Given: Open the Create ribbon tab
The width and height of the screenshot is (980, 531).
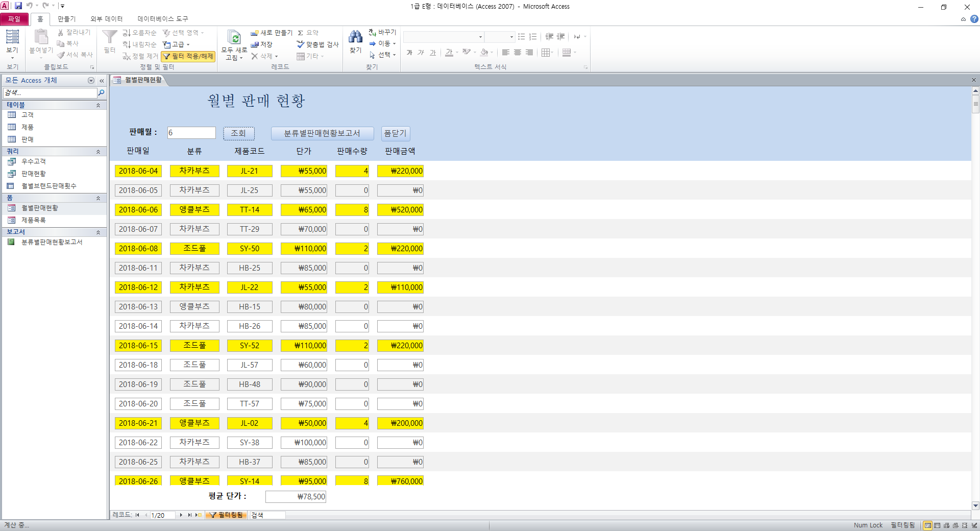Looking at the screenshot, I should 66,19.
